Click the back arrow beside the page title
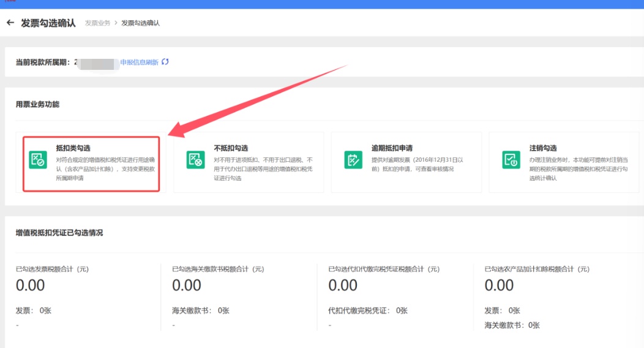The height and width of the screenshot is (348, 644). click(10, 23)
